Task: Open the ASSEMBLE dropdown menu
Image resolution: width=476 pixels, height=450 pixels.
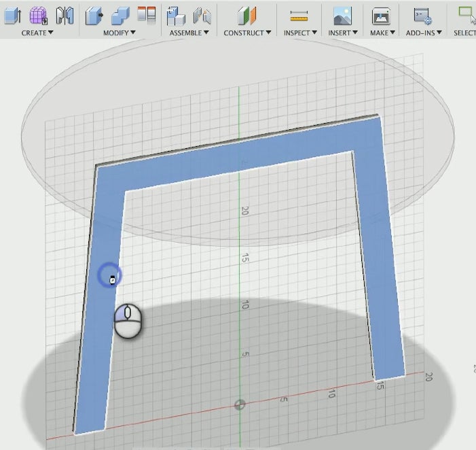Action: point(189,33)
